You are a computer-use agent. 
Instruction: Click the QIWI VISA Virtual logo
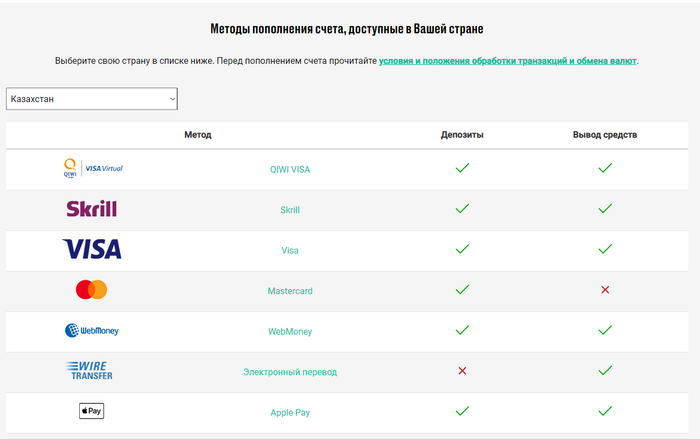click(92, 169)
